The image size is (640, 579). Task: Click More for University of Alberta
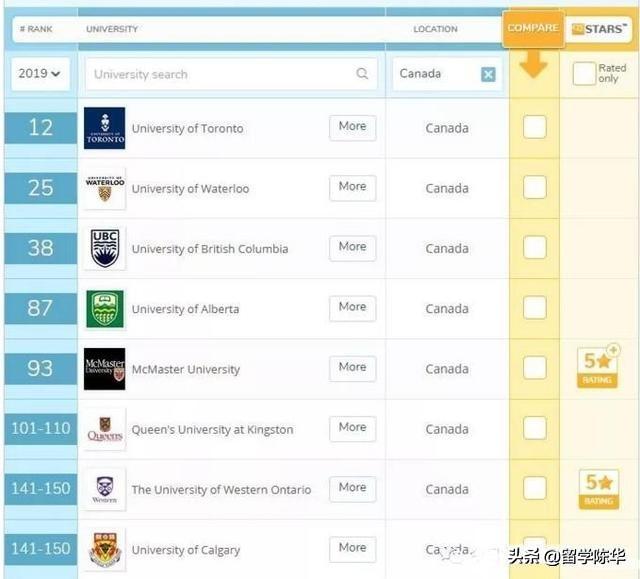[x=353, y=308]
